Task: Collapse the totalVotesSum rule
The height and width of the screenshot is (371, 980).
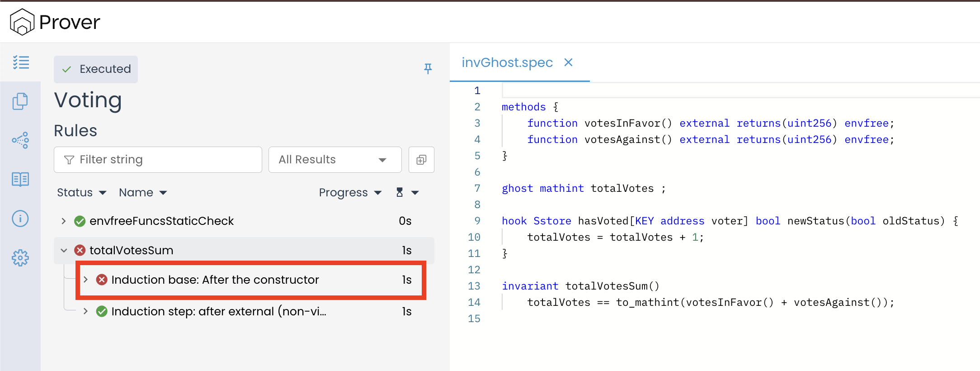Action: point(64,251)
